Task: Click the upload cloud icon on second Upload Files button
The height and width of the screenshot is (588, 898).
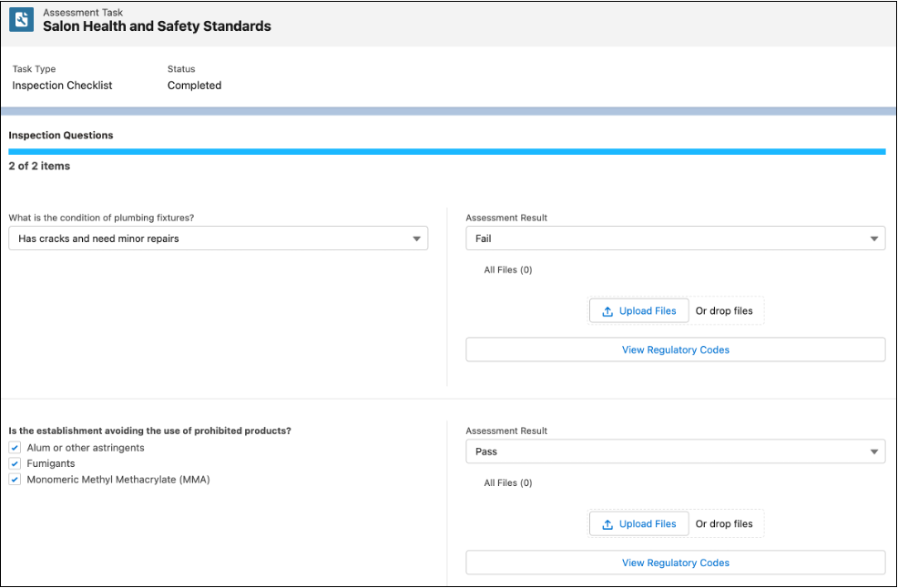Action: tap(607, 523)
